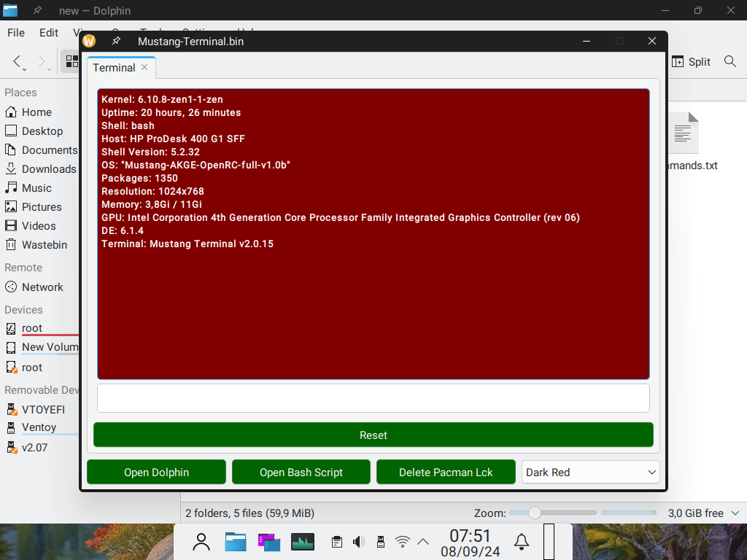Open removable devices tray icon
The image size is (747, 560).
coord(381,542)
